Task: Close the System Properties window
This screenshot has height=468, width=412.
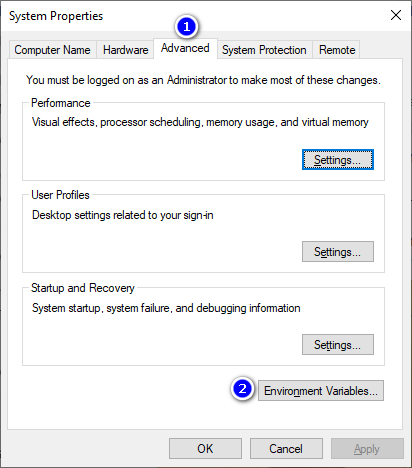Action: tap(396, 15)
